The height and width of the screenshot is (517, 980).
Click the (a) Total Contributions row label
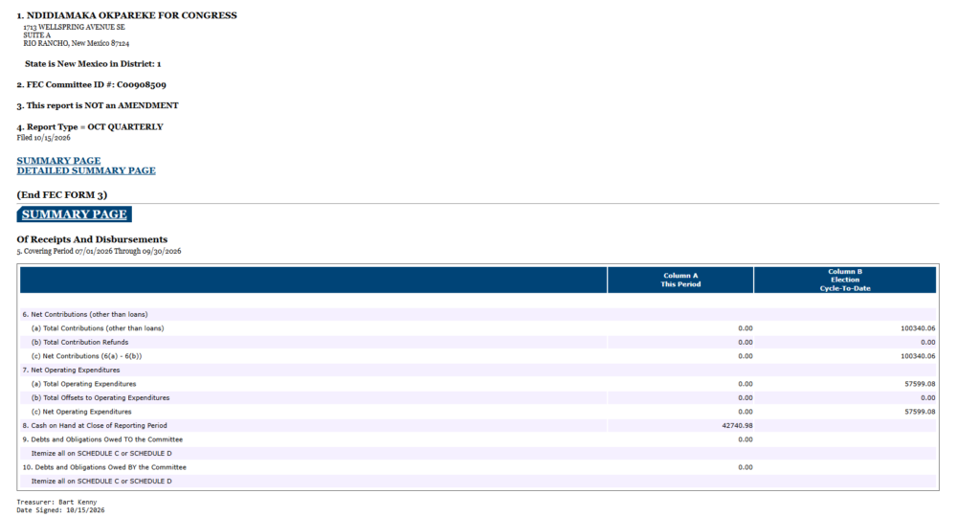tap(98, 328)
